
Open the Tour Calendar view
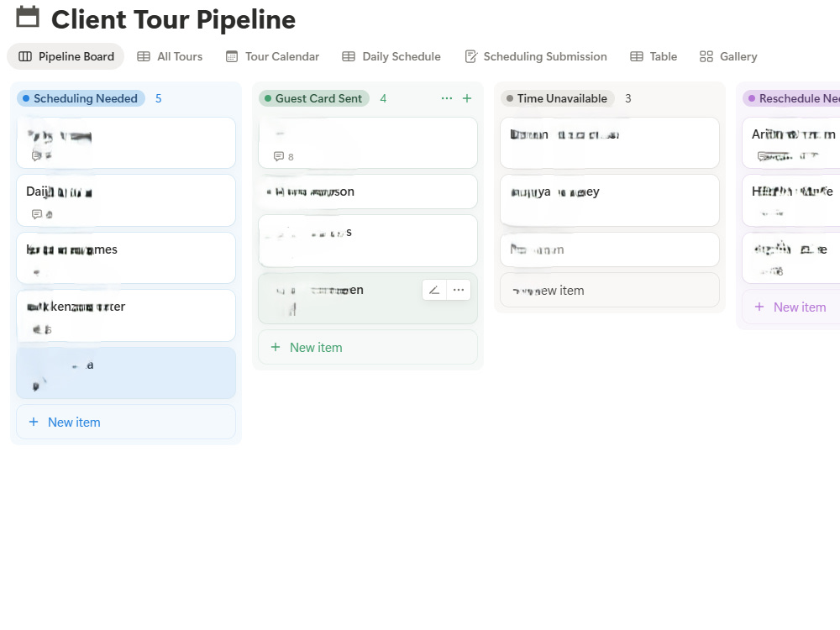pos(272,57)
